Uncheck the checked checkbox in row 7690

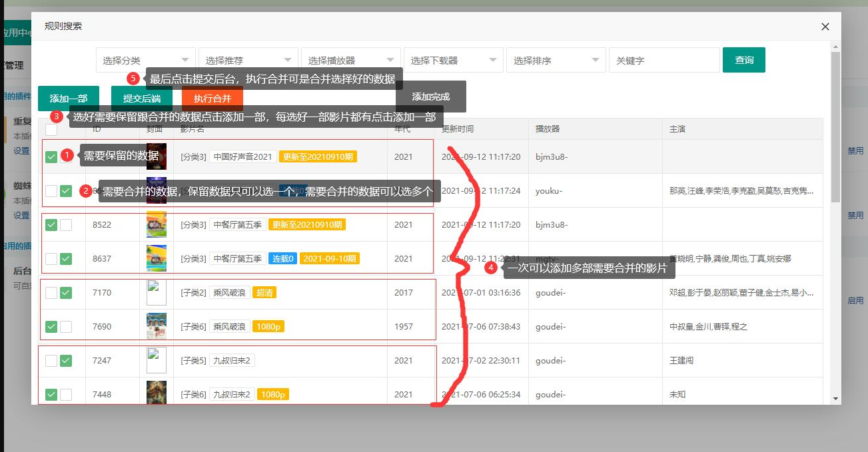51,327
